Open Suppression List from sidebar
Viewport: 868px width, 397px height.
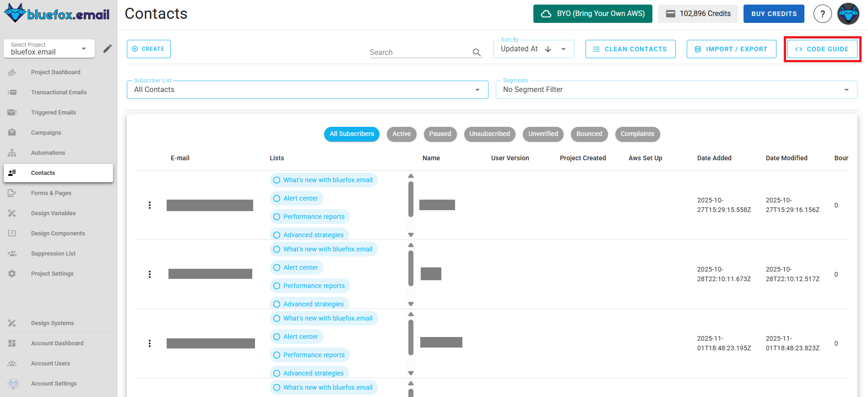(53, 254)
